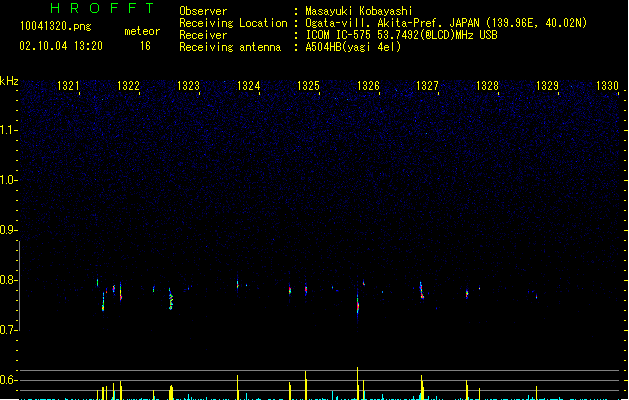Viewport: 629px width, 400px height.
Task: Click the 0.7 kHz frequency label
Action: pyautogui.click(x=8, y=330)
